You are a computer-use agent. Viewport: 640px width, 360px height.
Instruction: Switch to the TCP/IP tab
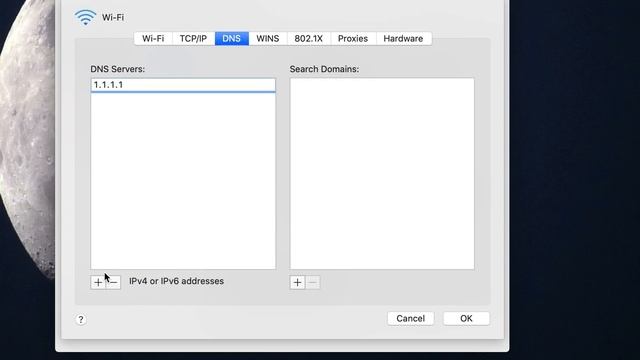[193, 38]
